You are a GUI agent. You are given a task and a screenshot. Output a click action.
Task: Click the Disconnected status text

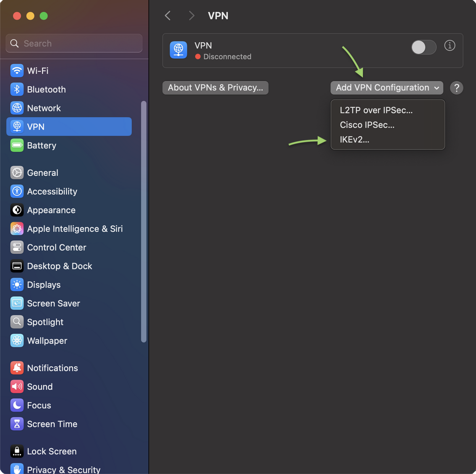[x=227, y=57]
